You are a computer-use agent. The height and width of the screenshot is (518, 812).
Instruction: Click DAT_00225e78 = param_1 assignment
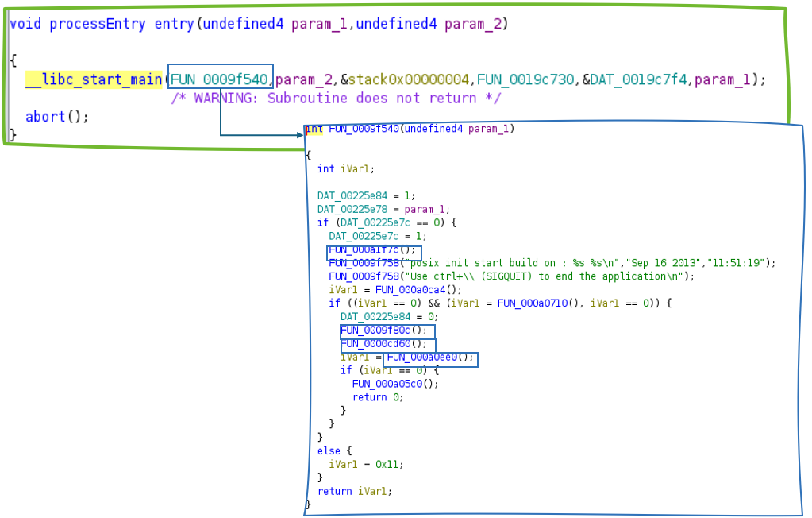coord(383,209)
